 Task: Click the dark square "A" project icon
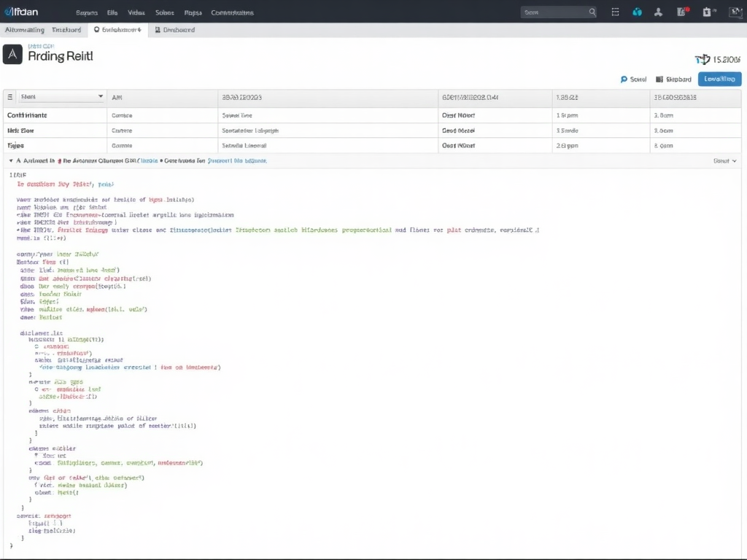(x=12, y=54)
